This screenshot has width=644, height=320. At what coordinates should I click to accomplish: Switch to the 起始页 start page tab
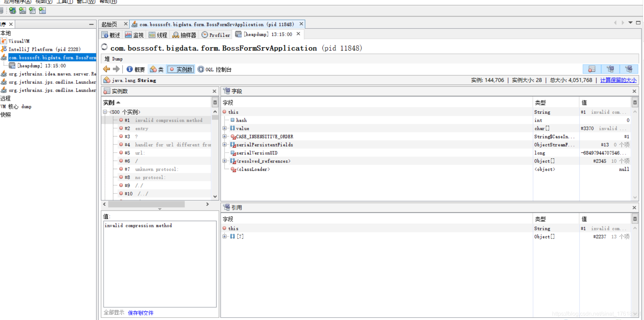[x=109, y=24]
